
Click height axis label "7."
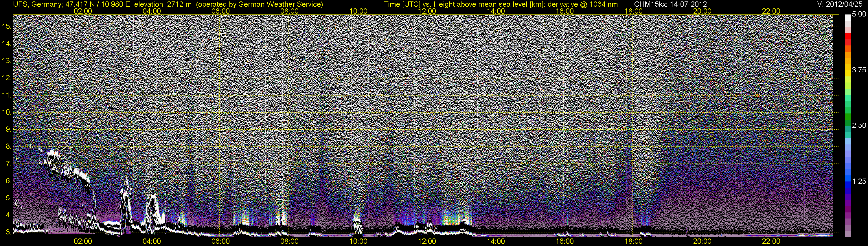click(x=8, y=164)
